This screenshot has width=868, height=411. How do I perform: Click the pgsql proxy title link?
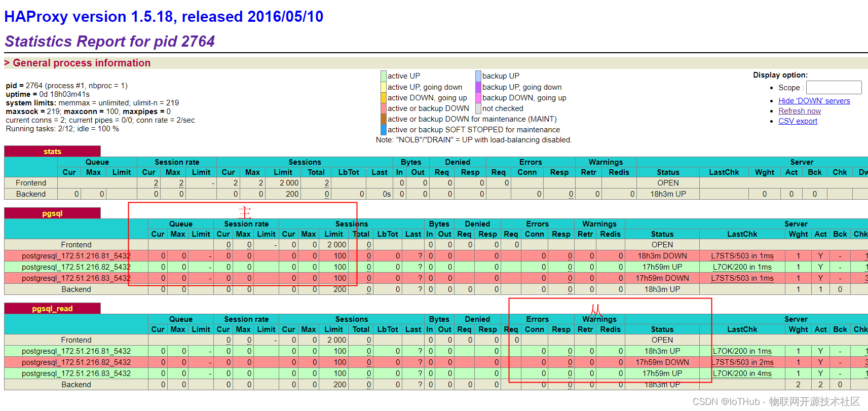[x=52, y=213]
